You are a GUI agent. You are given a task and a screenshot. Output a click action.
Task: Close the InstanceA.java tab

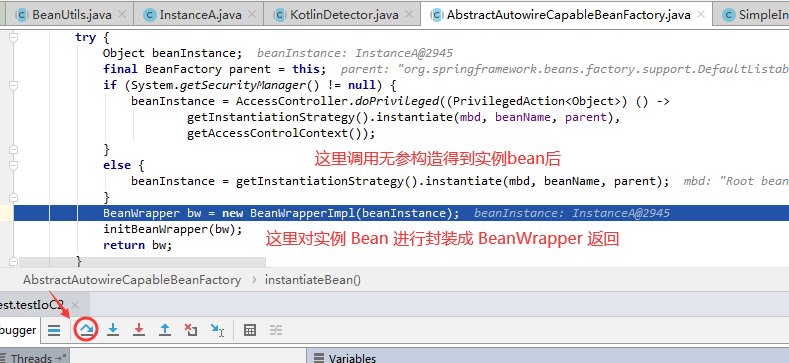252,15
